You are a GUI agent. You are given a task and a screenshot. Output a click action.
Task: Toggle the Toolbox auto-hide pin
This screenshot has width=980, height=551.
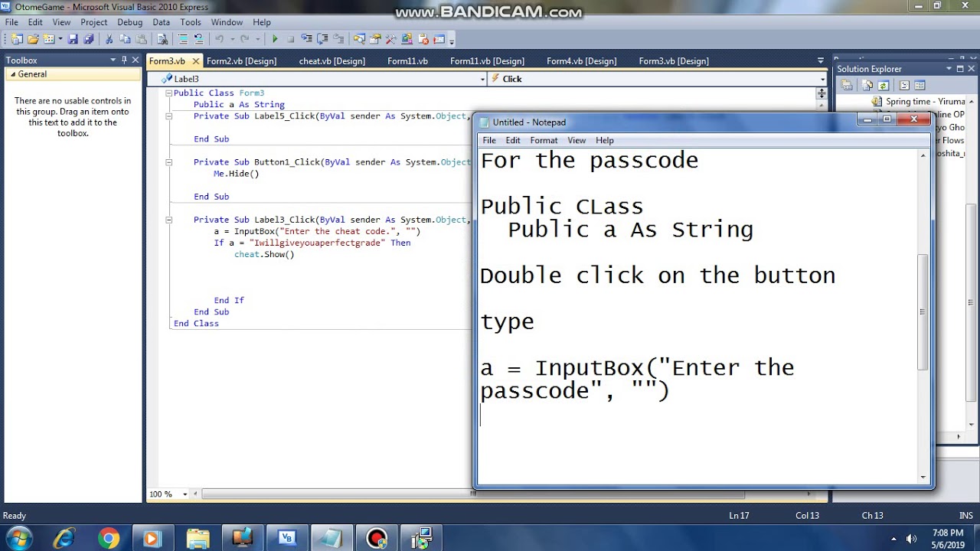click(x=124, y=60)
